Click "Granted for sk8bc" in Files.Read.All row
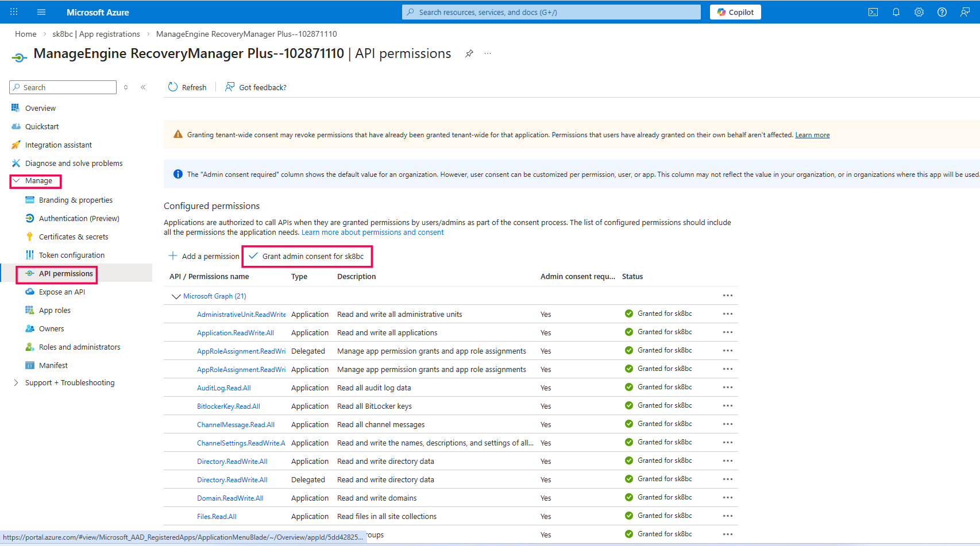This screenshot has width=980, height=546. point(665,516)
